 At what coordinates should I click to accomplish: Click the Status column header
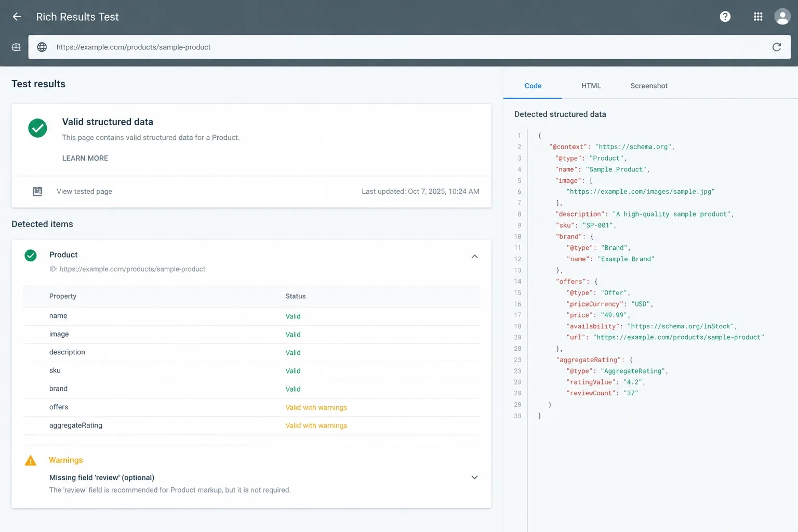(x=296, y=296)
